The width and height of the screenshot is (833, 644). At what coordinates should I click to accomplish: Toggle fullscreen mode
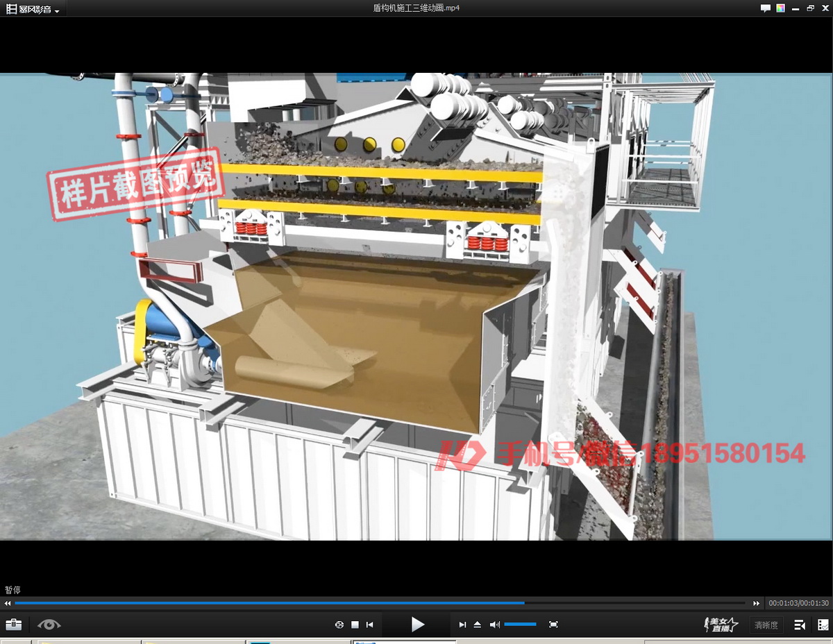point(553,625)
